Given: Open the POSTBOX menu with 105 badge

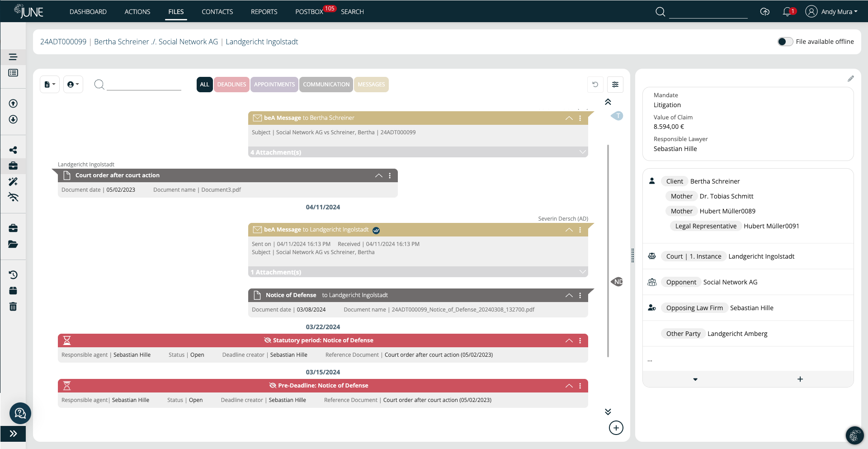Looking at the screenshot, I should [311, 11].
